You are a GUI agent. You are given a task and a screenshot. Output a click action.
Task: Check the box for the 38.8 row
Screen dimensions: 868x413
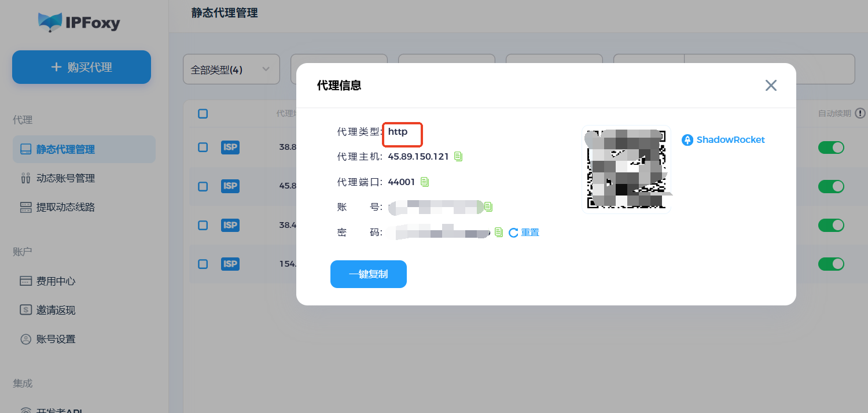[203, 147]
